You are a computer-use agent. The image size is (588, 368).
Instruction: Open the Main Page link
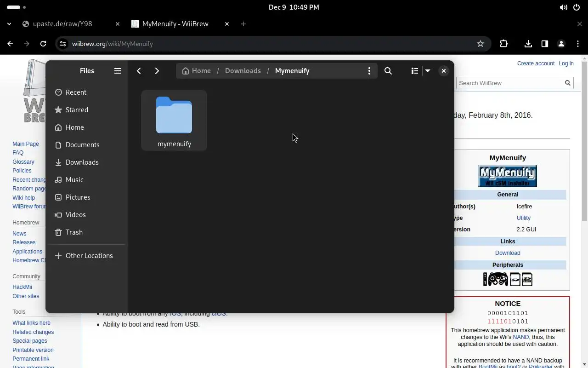tap(26, 144)
